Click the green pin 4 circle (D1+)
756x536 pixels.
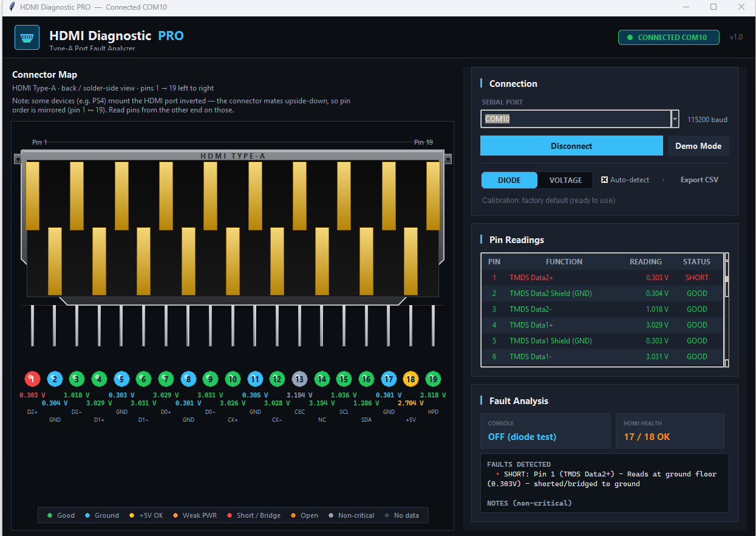[99, 379]
